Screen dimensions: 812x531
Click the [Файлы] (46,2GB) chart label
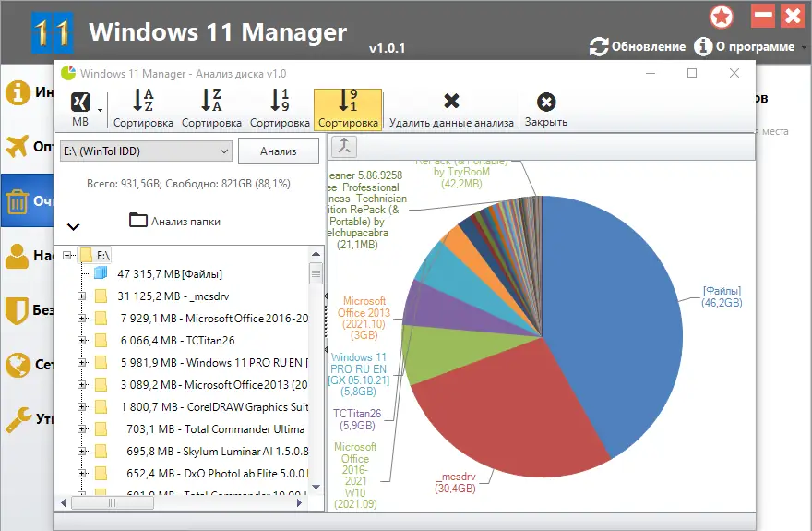722,296
